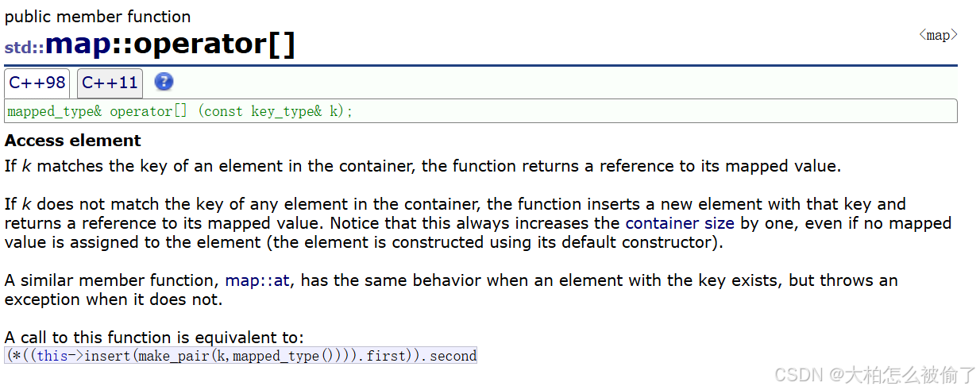Switch to the C++98 tab
The image size is (980, 390).
pyautogui.click(x=37, y=83)
